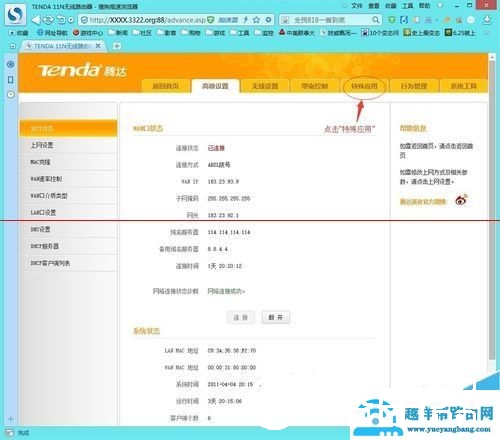
Task: Open a new tab with plus button
Action: (116, 46)
